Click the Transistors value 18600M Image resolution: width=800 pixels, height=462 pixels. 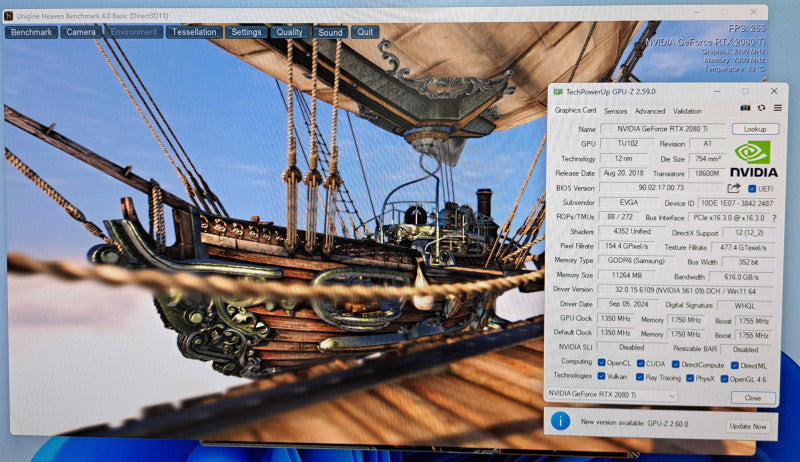coord(707,173)
